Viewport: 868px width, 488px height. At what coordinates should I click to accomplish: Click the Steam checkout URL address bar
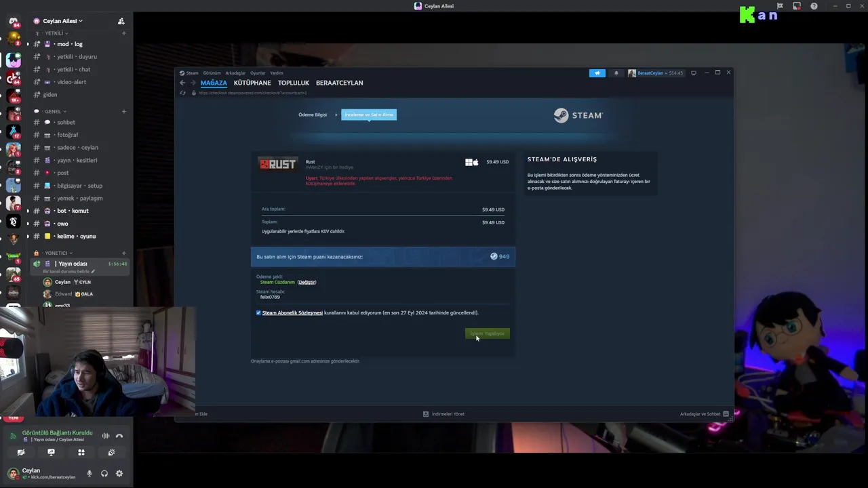(252, 93)
